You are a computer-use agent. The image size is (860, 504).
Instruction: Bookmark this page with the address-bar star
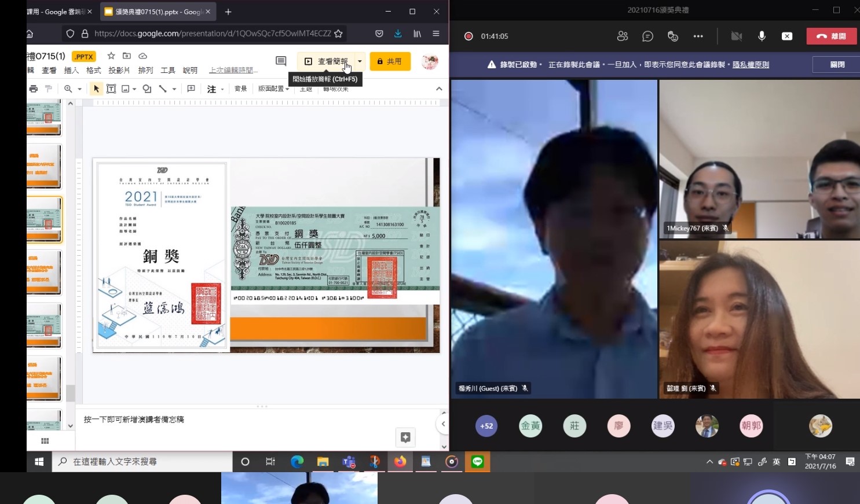pos(338,34)
